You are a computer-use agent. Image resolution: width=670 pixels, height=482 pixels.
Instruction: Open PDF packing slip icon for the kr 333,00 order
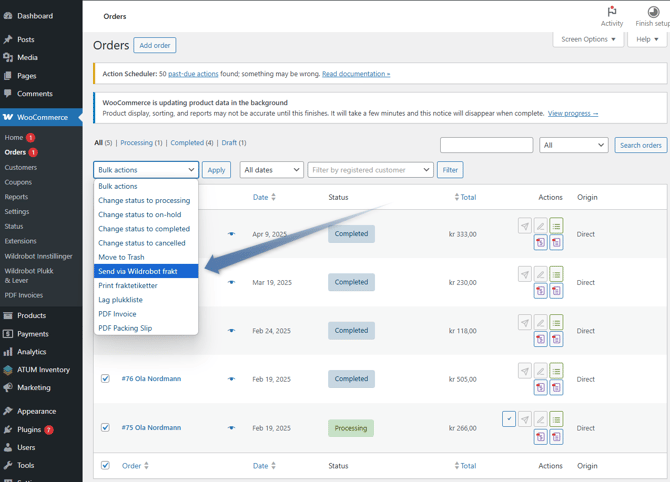556,243
